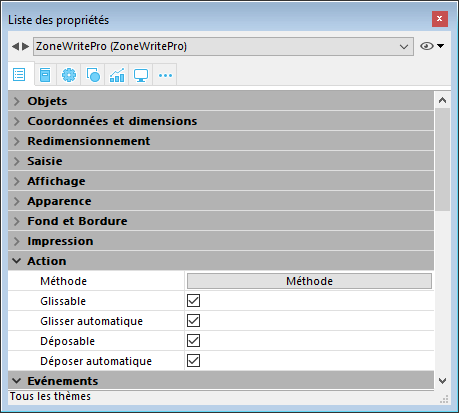Viewport: 459px width, 413px height.
Task: Toggle the Glisser automatique checkbox
Action: (193, 321)
